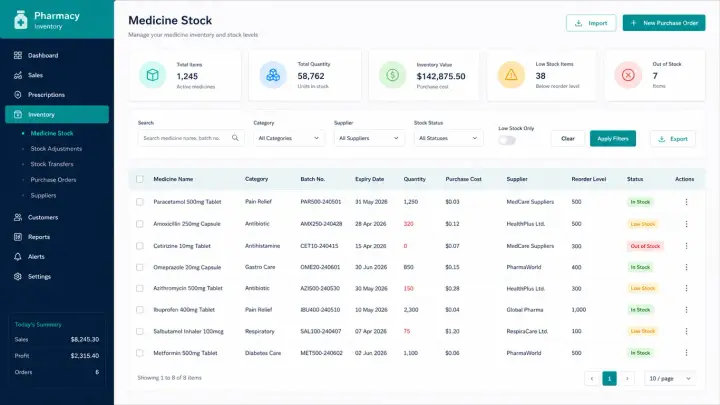
Task: Open actions menu for Metformin row
Action: (686, 353)
